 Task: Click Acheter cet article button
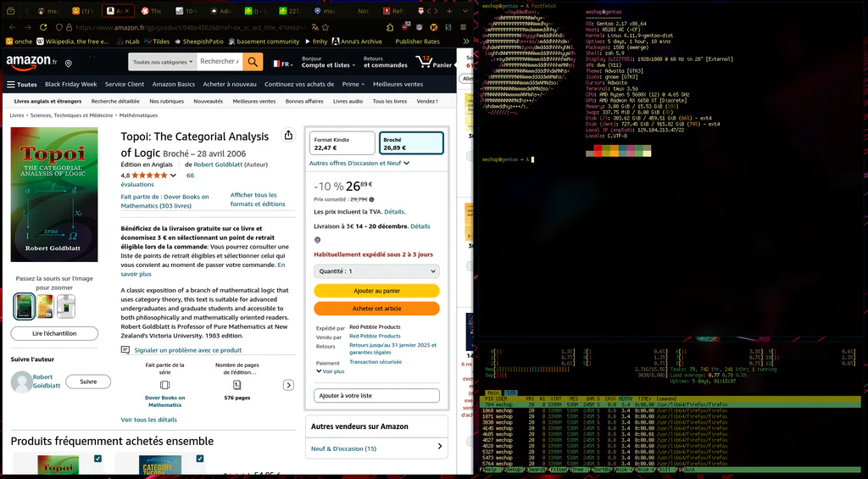[x=376, y=309]
